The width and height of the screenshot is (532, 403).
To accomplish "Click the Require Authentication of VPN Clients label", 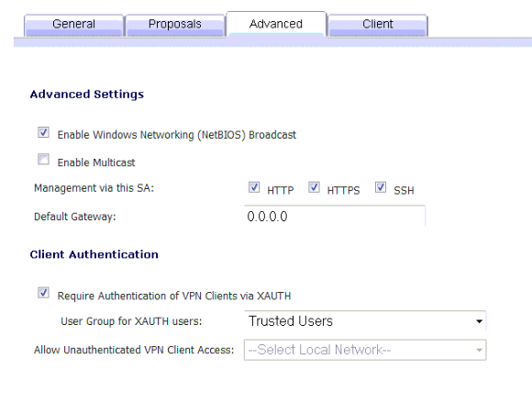I will click(x=174, y=296).
